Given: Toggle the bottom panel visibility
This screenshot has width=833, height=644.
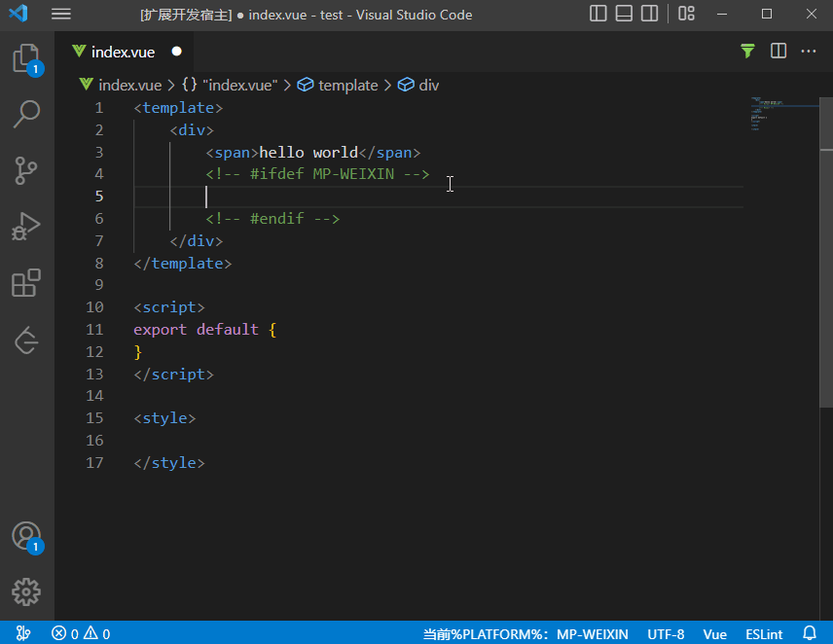Looking at the screenshot, I should tap(624, 15).
